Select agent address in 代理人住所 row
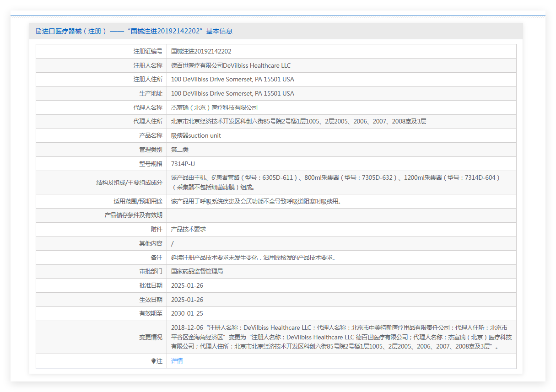556x392 pixels. (x=299, y=122)
